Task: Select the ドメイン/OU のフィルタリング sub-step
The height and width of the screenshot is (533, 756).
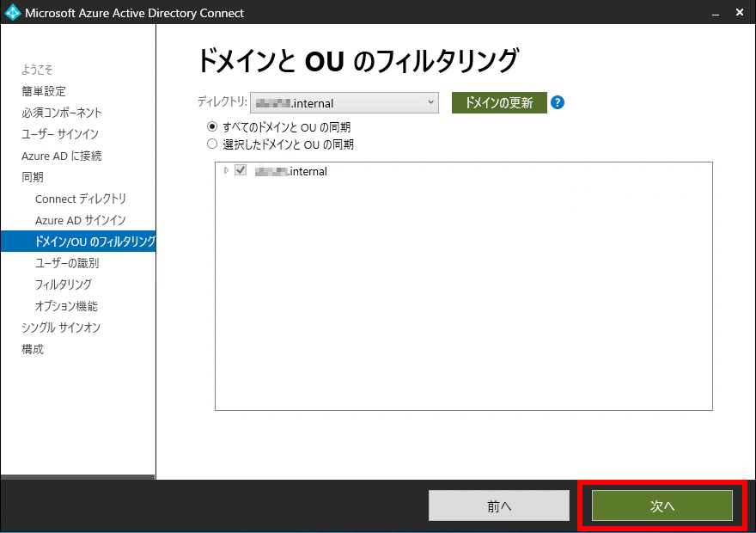Action: click(x=78, y=242)
